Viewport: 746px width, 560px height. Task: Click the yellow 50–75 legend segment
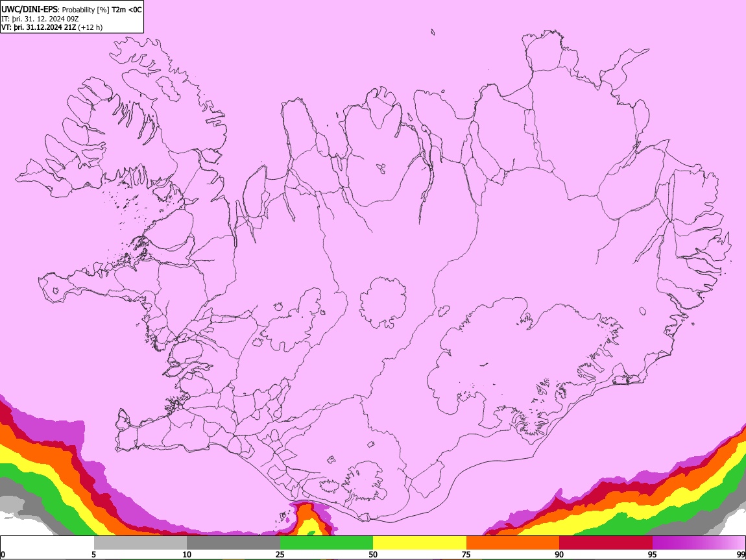tap(420, 543)
